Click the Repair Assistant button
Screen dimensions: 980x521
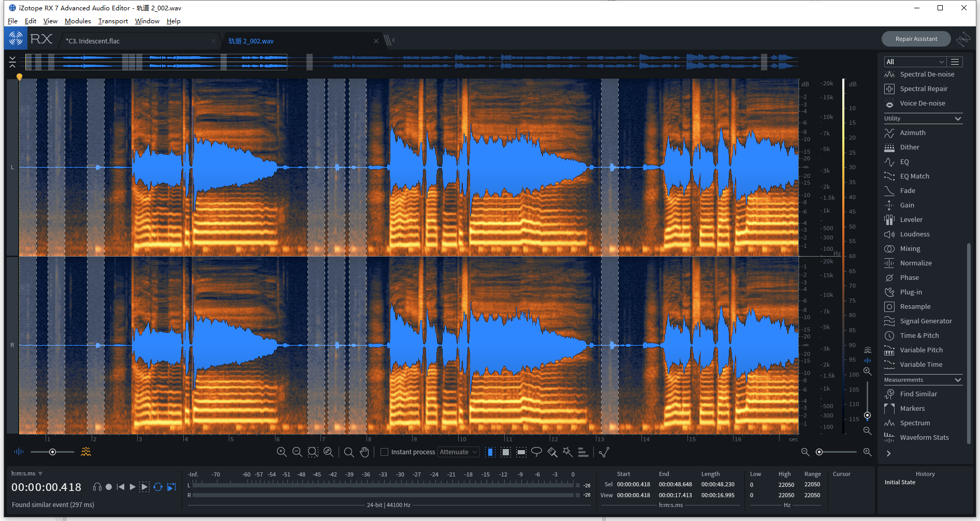click(916, 39)
